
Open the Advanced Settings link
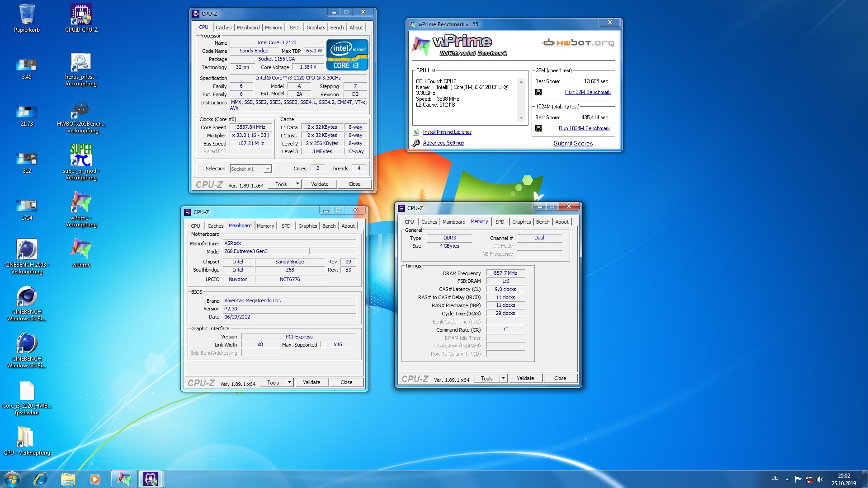pos(443,143)
